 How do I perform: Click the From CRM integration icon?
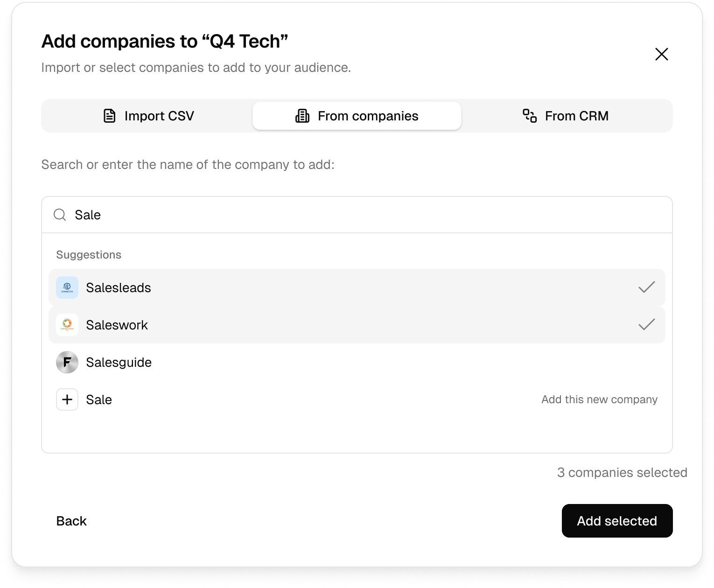point(530,116)
